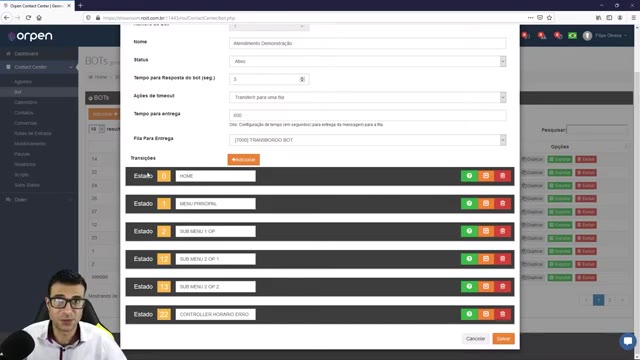The height and width of the screenshot is (360, 640).
Task: Click the Cancelar button
Action: tap(476, 339)
